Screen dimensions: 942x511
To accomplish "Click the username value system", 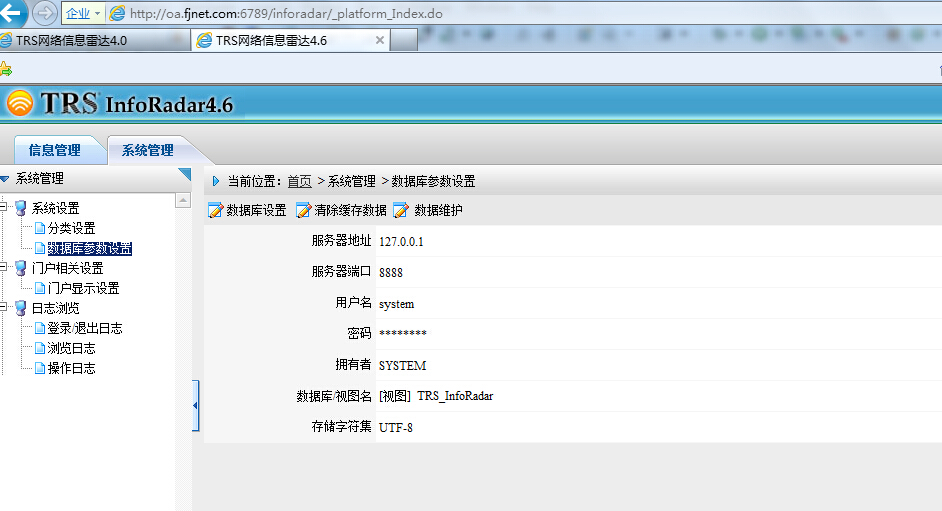I will tap(397, 304).
